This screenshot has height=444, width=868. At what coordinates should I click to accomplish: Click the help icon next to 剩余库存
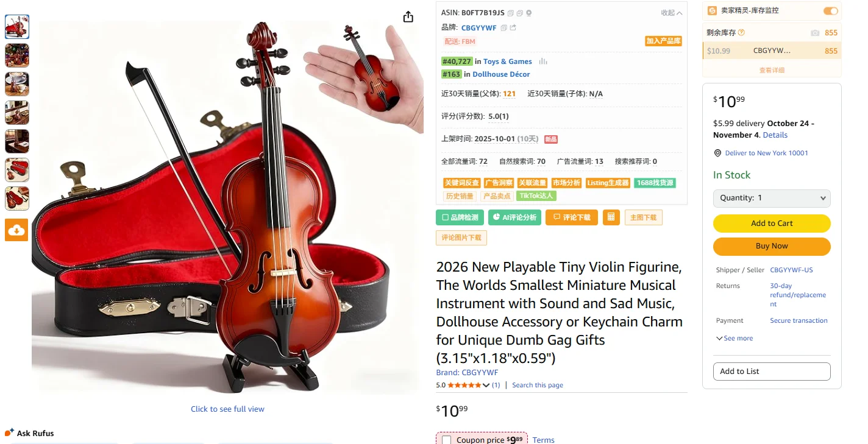tap(741, 33)
